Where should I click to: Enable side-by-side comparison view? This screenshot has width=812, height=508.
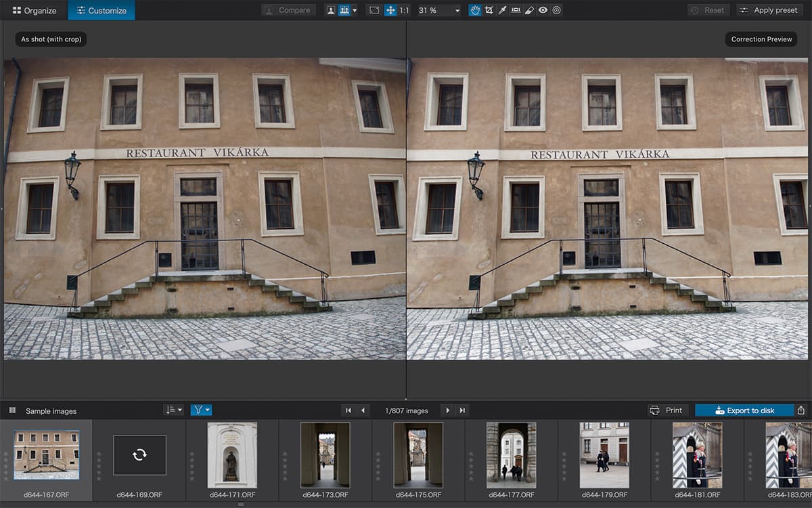[344, 10]
